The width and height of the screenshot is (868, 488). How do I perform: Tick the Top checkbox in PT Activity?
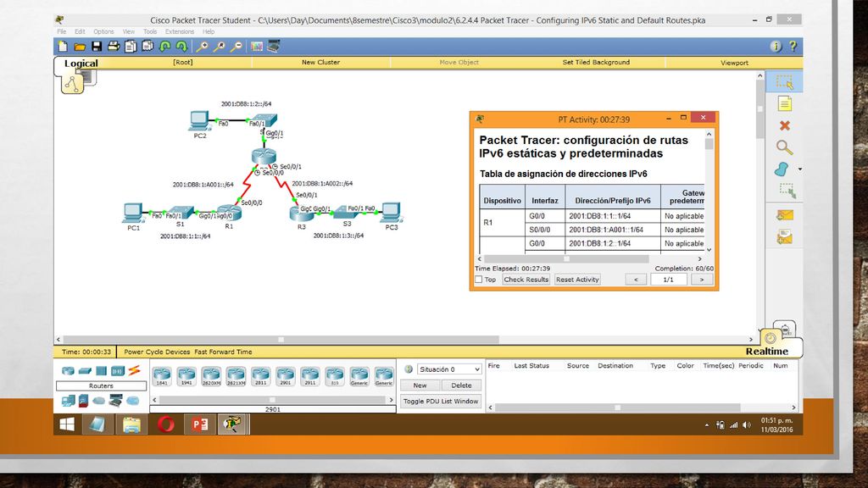479,280
